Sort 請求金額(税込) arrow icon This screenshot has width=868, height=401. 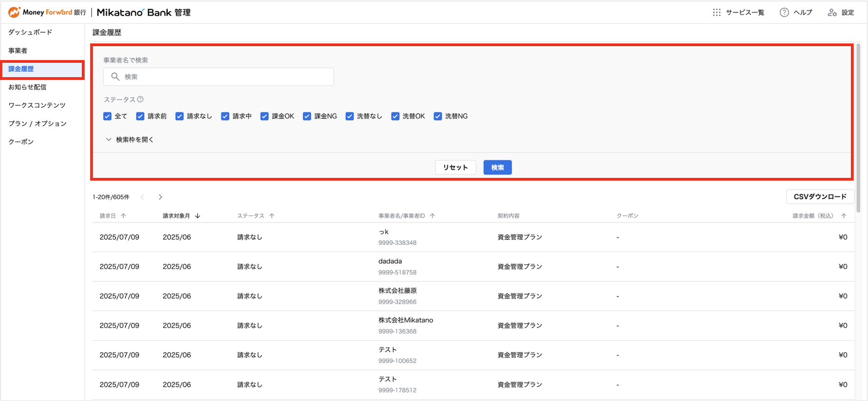[x=844, y=216]
